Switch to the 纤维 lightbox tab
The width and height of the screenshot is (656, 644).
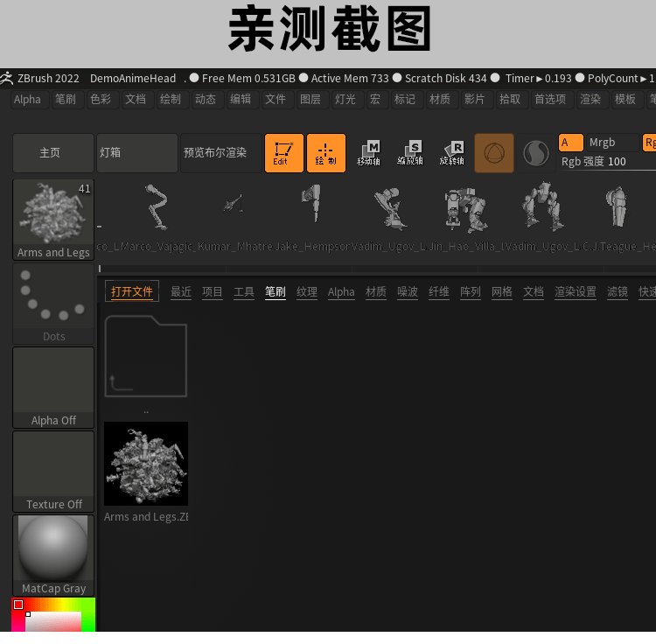coord(439,291)
